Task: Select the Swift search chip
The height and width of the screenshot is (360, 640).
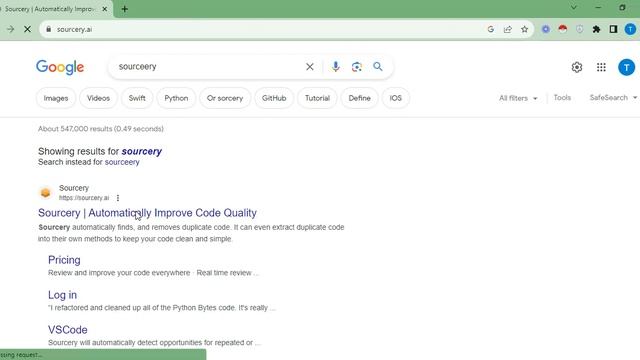Action: [x=137, y=98]
